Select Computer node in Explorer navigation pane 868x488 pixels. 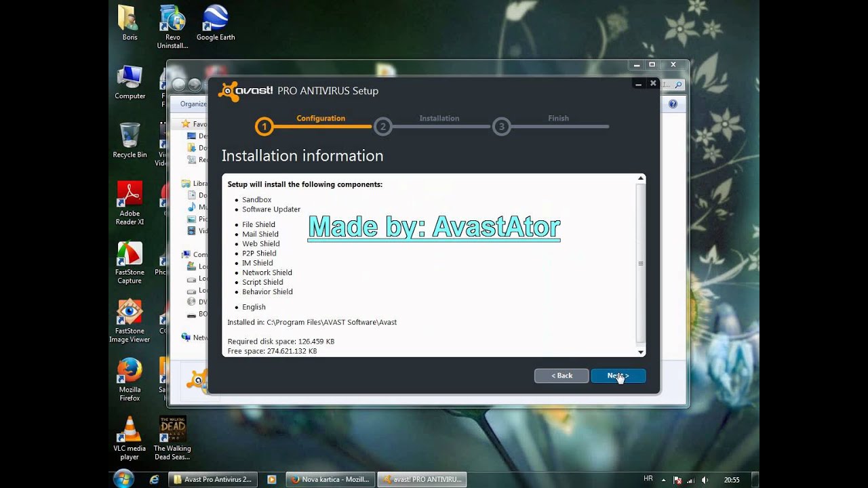(x=194, y=254)
